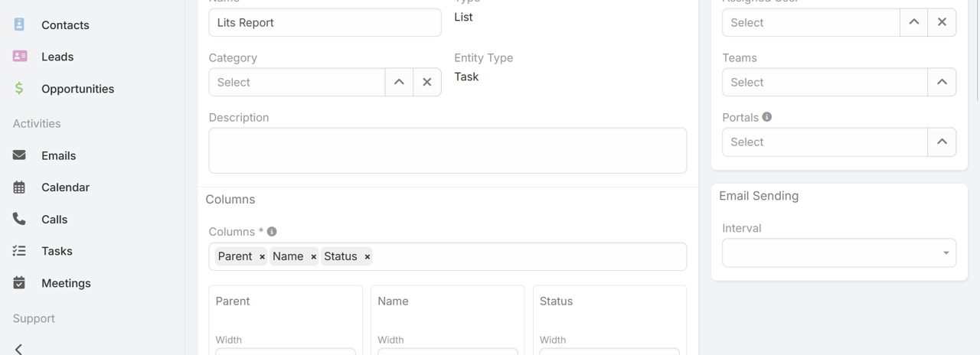Collapse the sidebar with left chevron
Image resolution: width=980 pixels, height=355 pixels.
[19, 349]
